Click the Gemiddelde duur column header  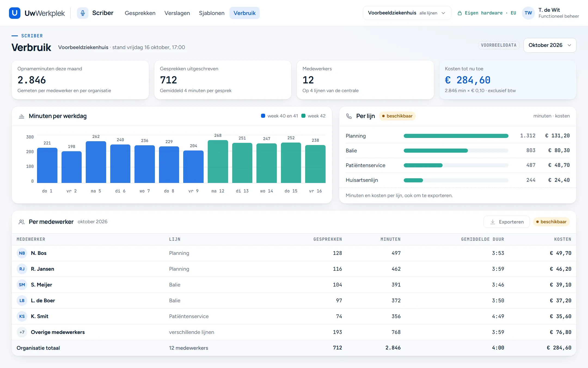[x=482, y=239]
